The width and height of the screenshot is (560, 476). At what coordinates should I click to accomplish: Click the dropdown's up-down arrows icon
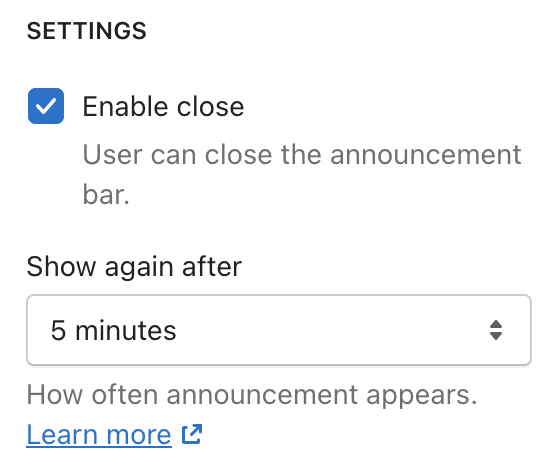point(496,330)
